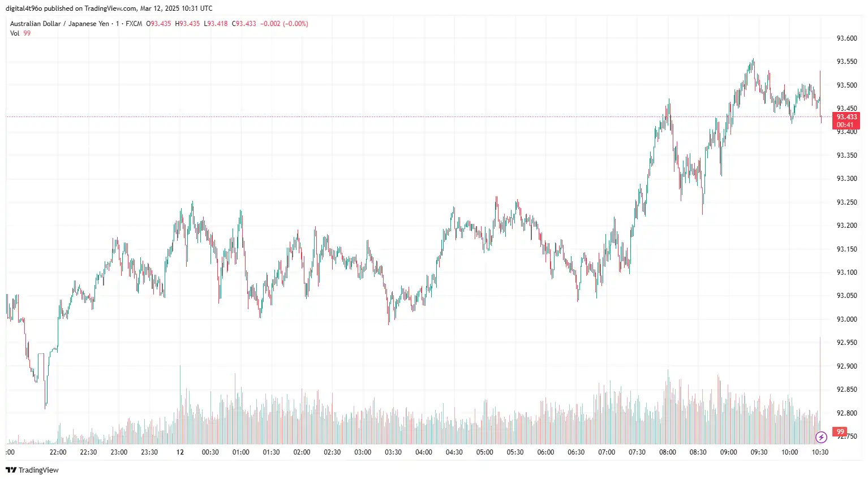Click the change value −0.002 (−0.00%)
Screen dimensions: 868x480
tap(284, 24)
